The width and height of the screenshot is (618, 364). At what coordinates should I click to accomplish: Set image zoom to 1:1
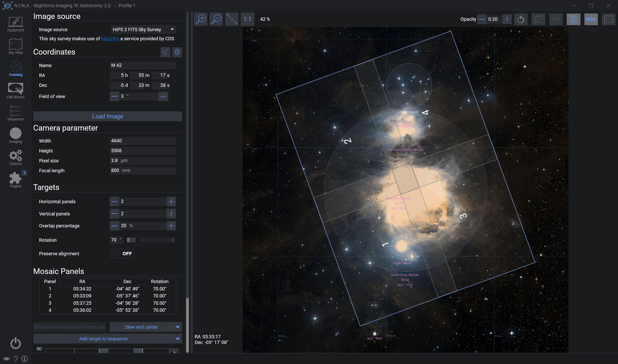247,19
